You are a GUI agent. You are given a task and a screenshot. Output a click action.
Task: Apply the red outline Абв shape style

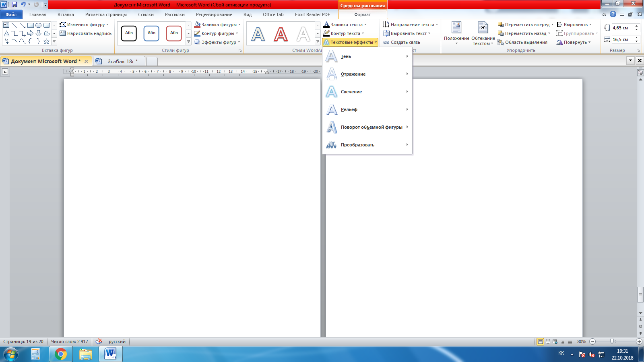[x=174, y=33]
